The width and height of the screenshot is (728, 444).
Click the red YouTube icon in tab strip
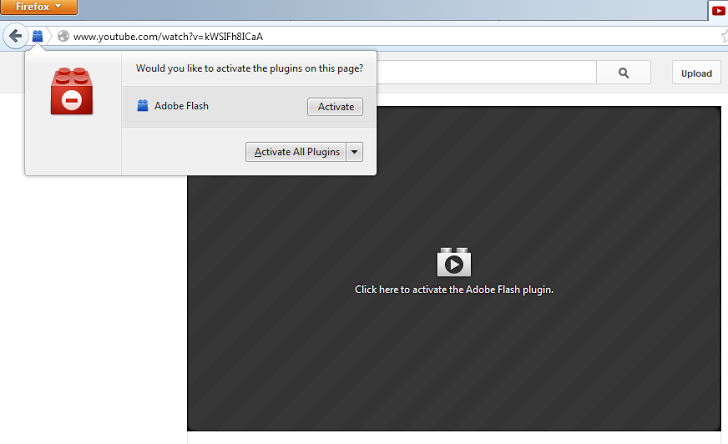[x=718, y=8]
